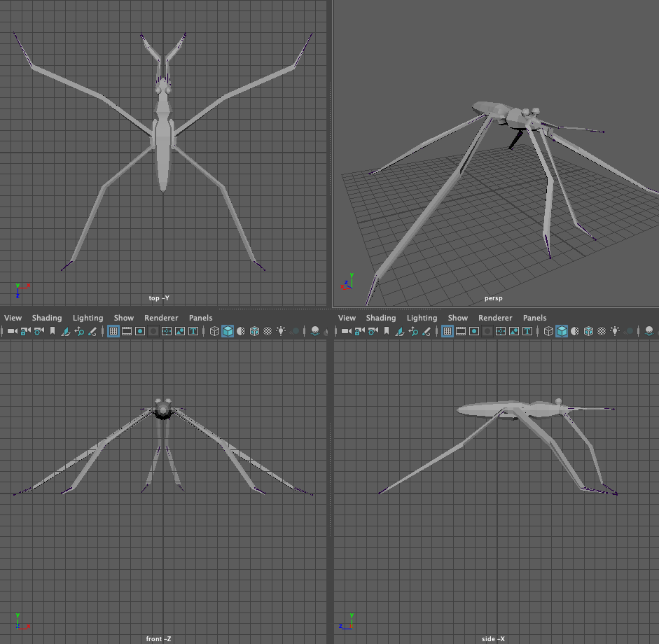Open Panels menu of side panel

pos(535,318)
